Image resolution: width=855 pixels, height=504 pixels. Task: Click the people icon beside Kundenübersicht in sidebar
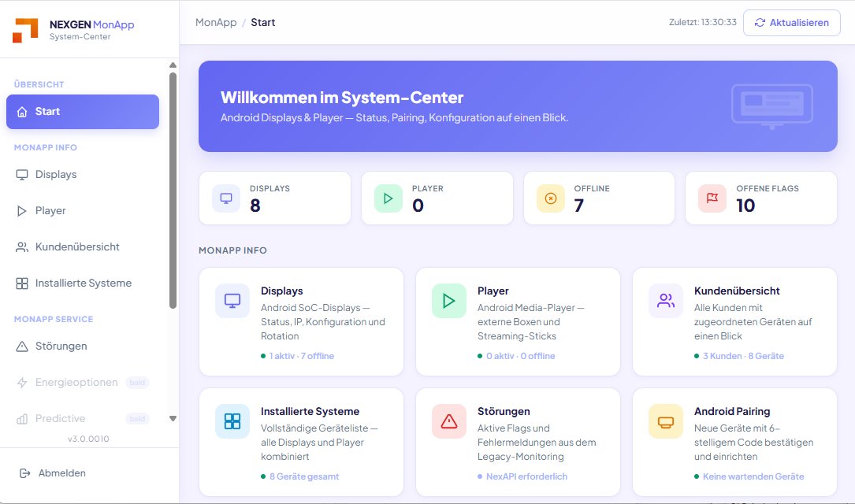(x=22, y=247)
